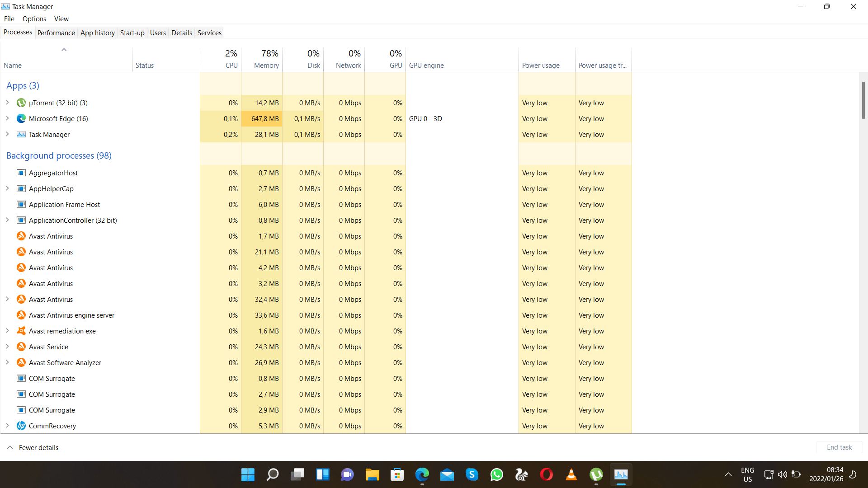Switch input language via ENG US indicator

[747, 474]
